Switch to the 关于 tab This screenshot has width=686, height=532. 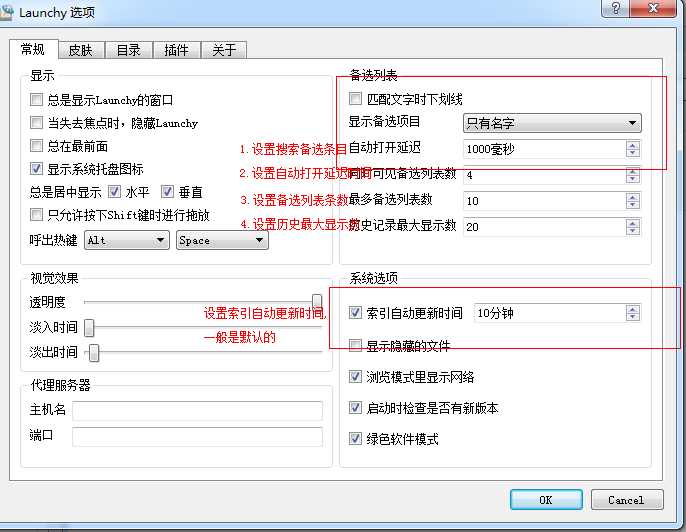[224, 50]
